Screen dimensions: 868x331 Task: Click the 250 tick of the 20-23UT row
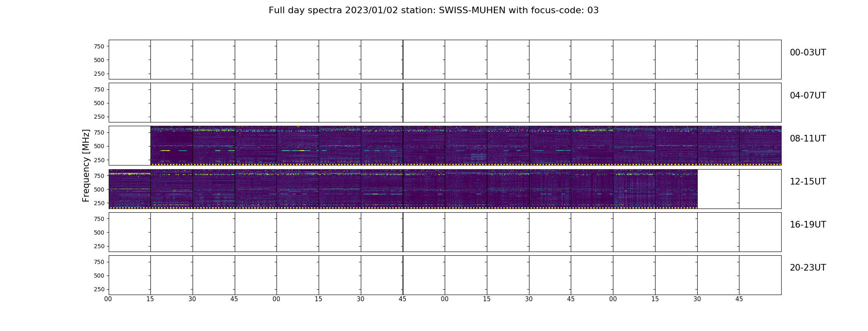pyautogui.click(x=99, y=289)
